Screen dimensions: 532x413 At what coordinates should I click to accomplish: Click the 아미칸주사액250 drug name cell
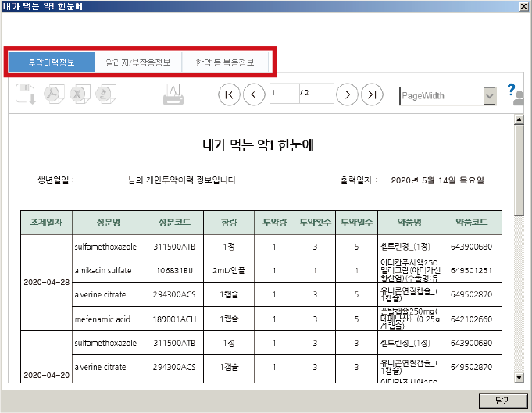[x=409, y=270]
